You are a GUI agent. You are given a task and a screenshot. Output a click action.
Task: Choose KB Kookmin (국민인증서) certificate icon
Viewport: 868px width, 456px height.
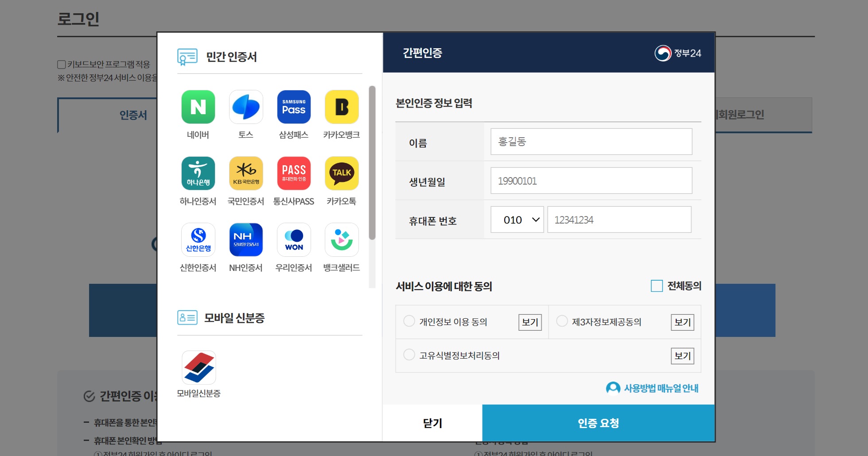pos(246,173)
